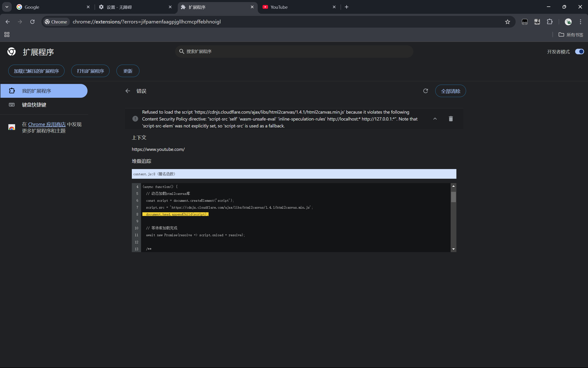Close the Google tab

88,7
